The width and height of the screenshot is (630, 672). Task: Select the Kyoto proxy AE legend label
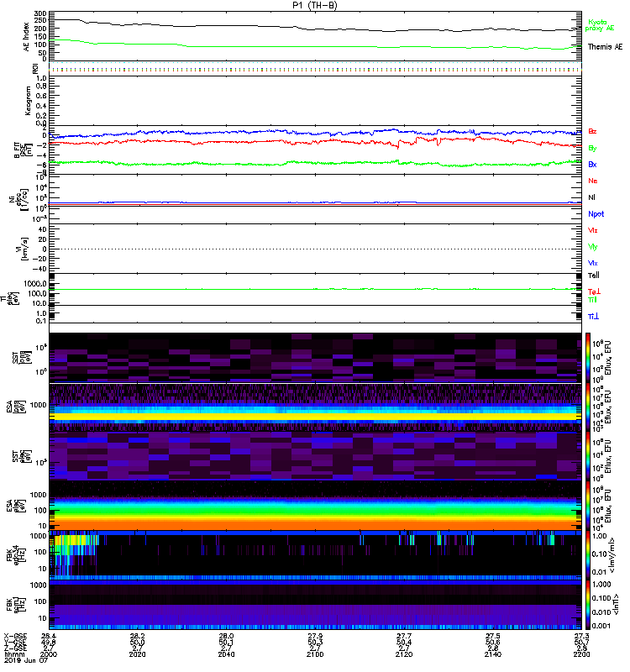tap(600, 25)
